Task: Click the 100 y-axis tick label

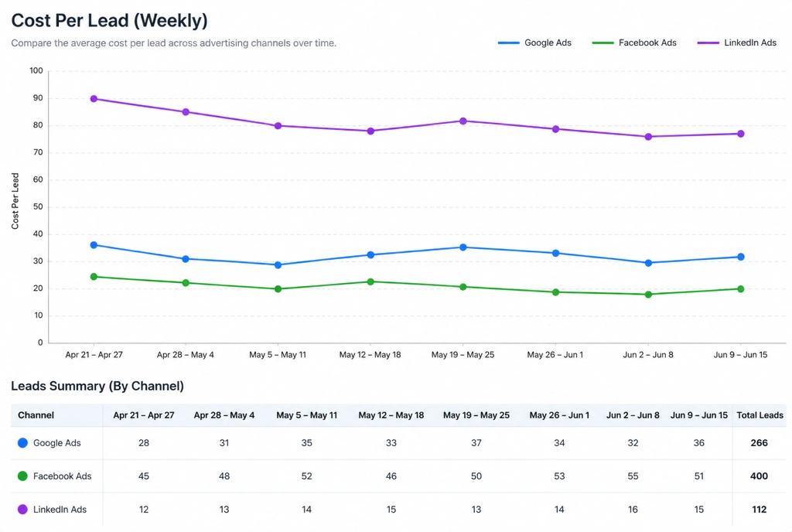Action: point(36,70)
